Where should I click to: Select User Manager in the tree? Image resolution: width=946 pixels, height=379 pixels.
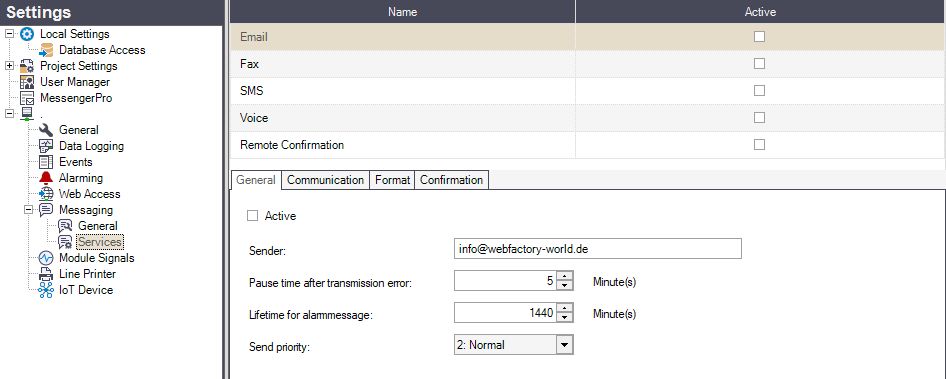pos(75,82)
